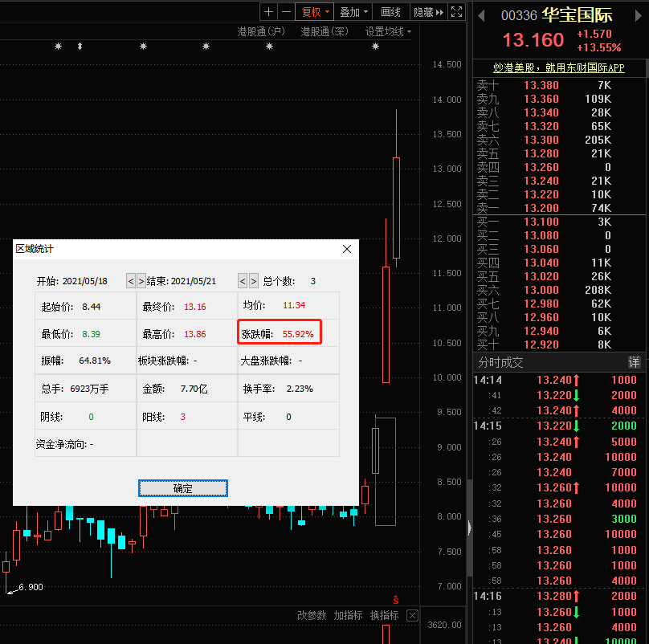Viewport: 649px width, 644px height.
Task: Click the 金额 7.70亿 cell
Action: pyautogui.click(x=186, y=389)
